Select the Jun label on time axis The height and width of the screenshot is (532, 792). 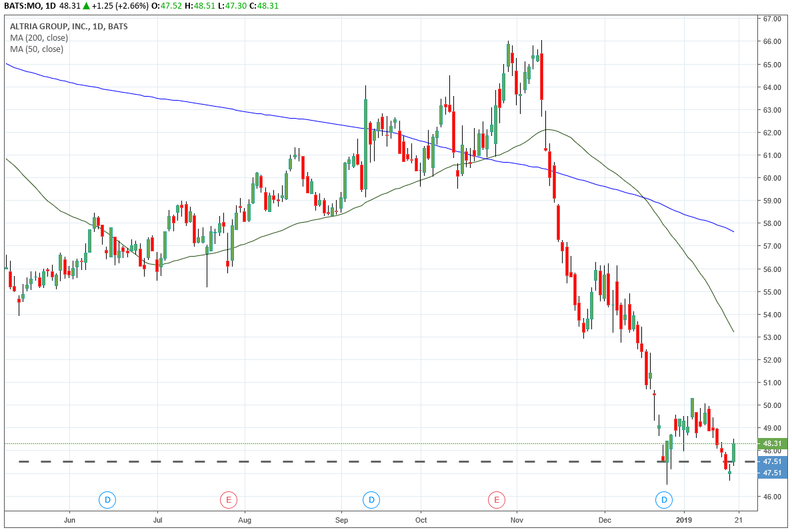pos(70,520)
